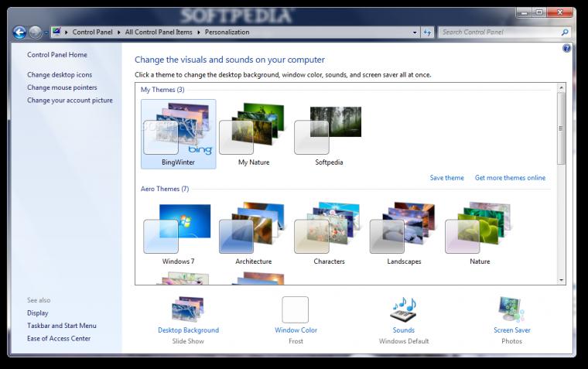Viewport: 588px width, 369px height.
Task: Expand arrow after All Control Panel Items
Action: click(x=199, y=32)
